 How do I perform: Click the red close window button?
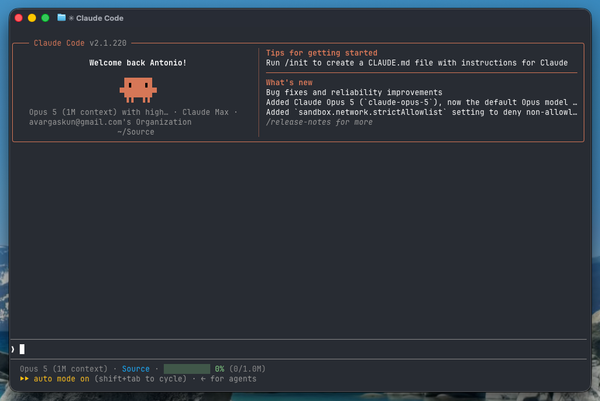[x=18, y=18]
